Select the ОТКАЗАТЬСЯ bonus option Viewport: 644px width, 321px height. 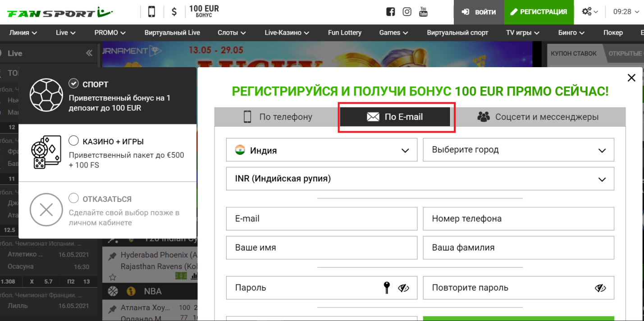pos(73,198)
